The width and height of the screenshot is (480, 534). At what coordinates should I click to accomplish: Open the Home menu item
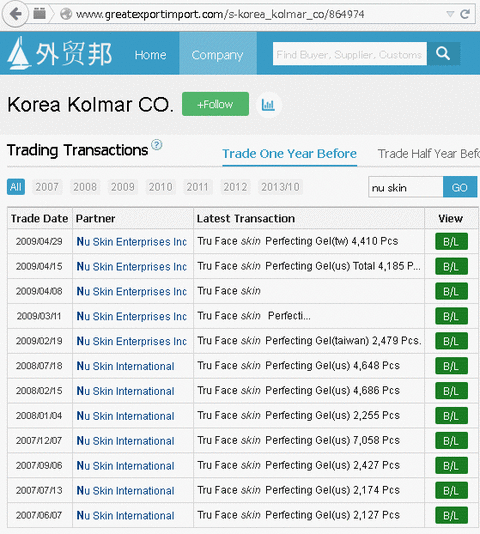click(x=150, y=55)
